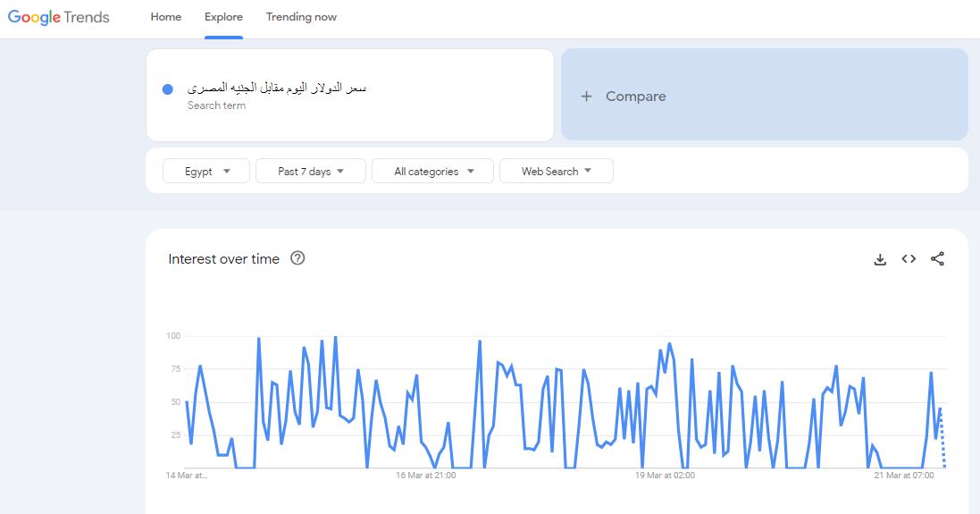Go to the Home tab
980x514 pixels.
pyautogui.click(x=166, y=17)
